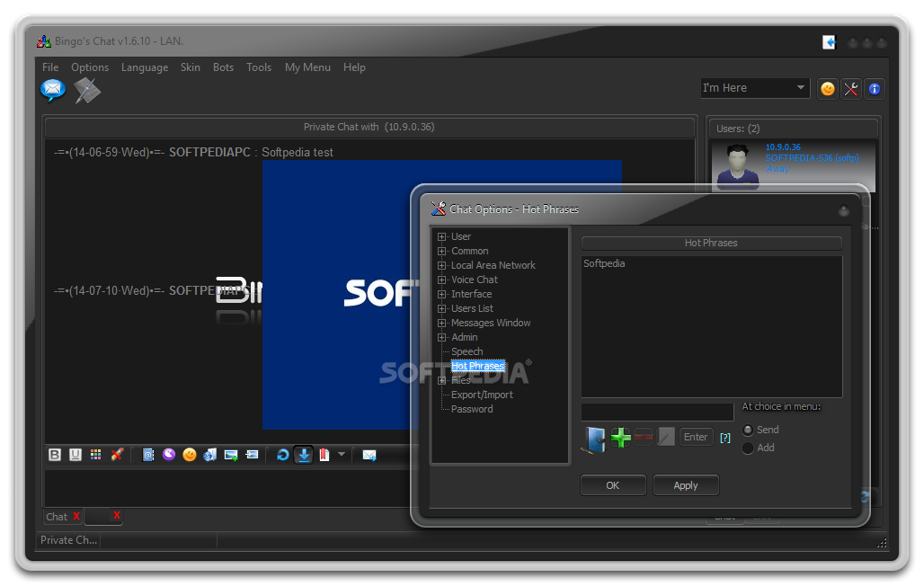Click the [?] help link in Hot Phrases
Screen dimensions: 924x586
coord(725,438)
